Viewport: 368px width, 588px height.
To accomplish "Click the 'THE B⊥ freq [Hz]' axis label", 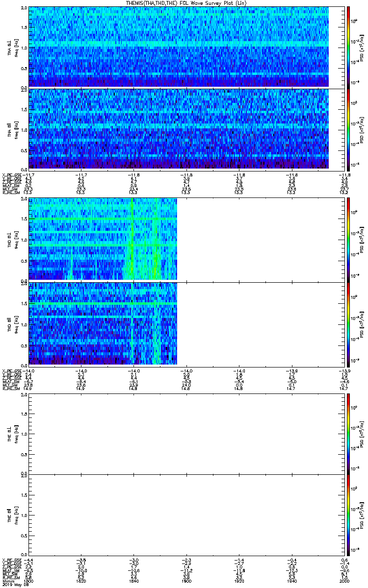I will [13, 434].
